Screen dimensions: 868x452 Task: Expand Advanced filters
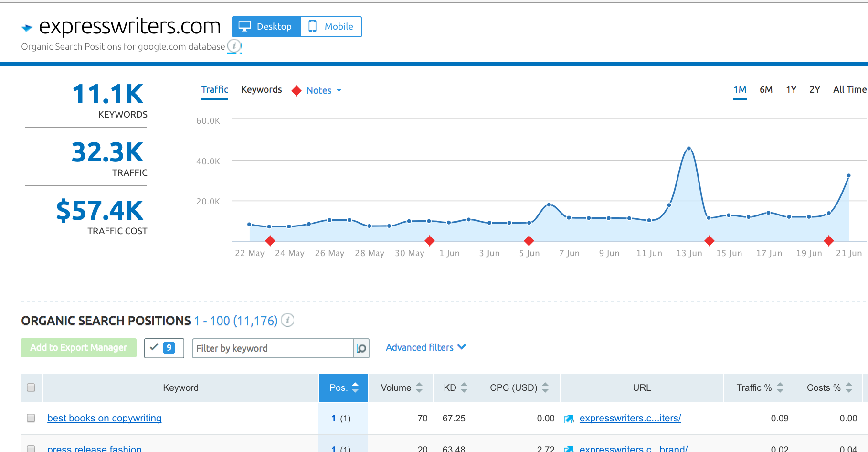tap(425, 348)
